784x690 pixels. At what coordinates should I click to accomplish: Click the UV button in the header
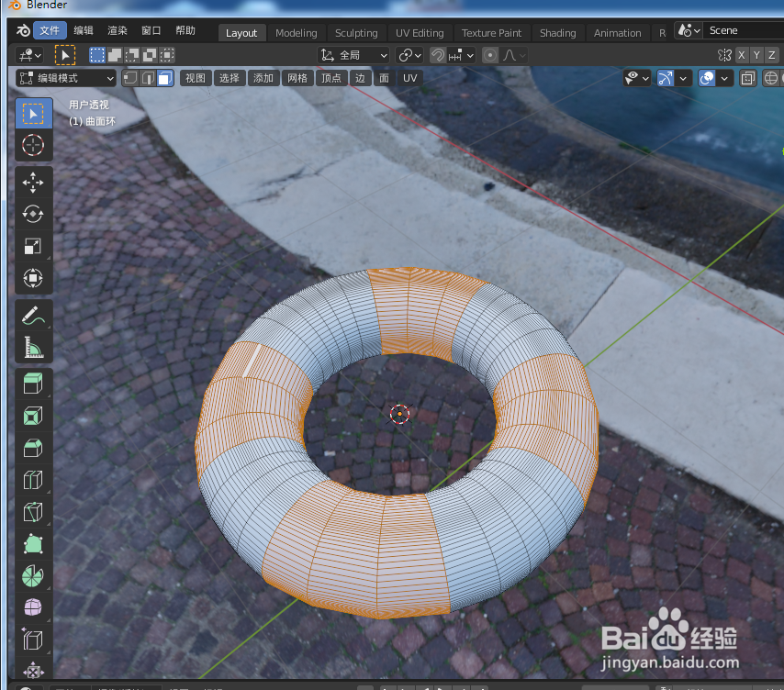click(x=409, y=77)
